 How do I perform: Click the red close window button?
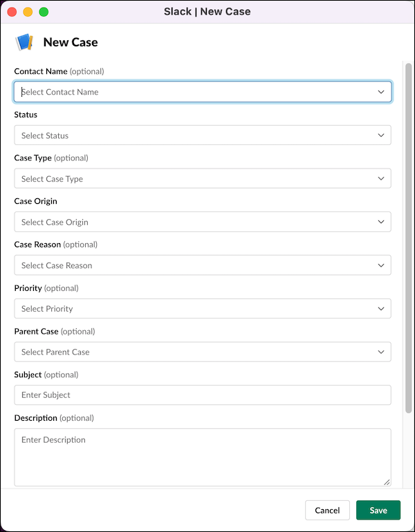coord(12,12)
